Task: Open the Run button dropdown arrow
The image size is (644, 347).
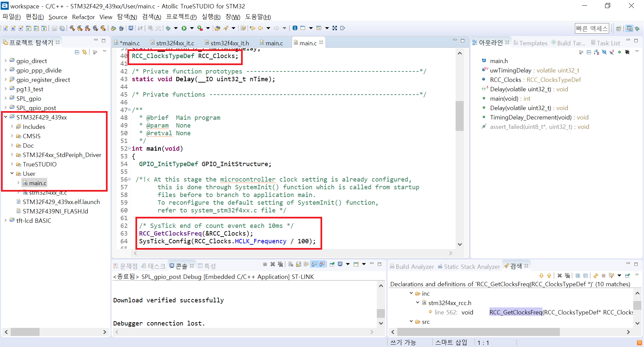Action: click(x=192, y=28)
